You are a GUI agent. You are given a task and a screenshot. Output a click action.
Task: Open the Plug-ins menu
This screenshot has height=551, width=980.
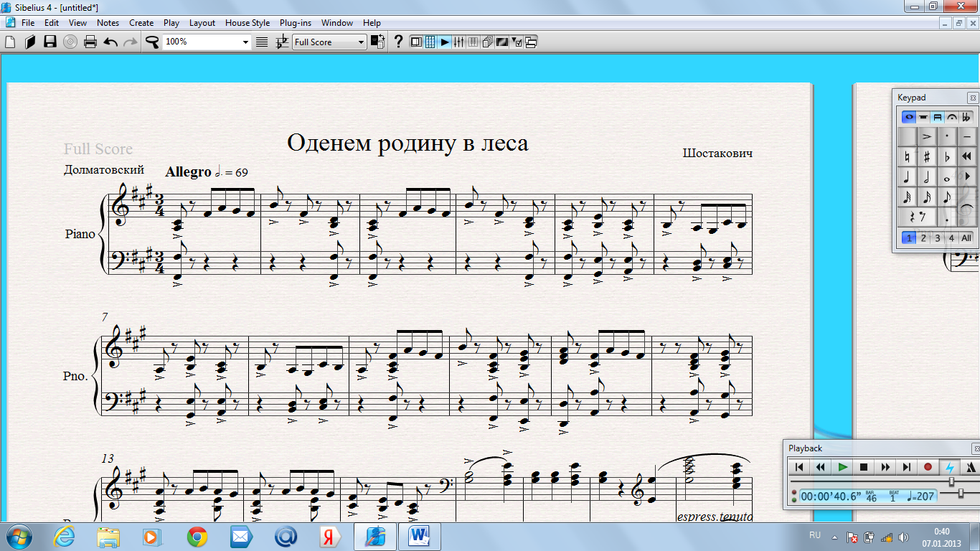pyautogui.click(x=296, y=23)
